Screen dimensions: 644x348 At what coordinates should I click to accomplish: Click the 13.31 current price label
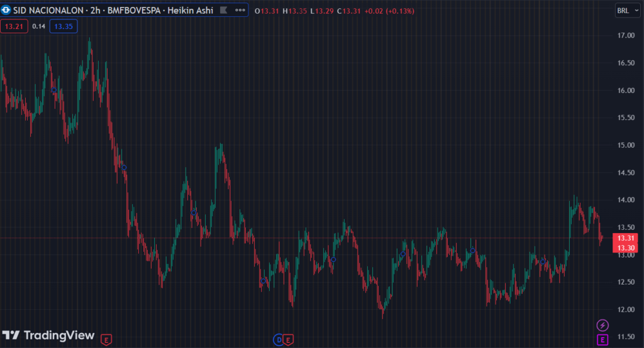(625, 238)
